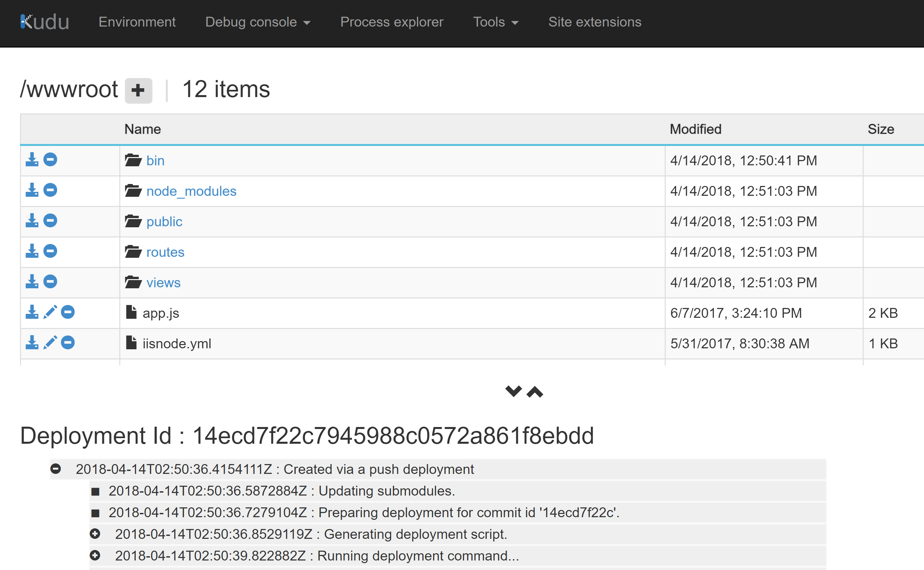Click the down chevron below the file table
The height and width of the screenshot is (570, 924).
(x=514, y=392)
